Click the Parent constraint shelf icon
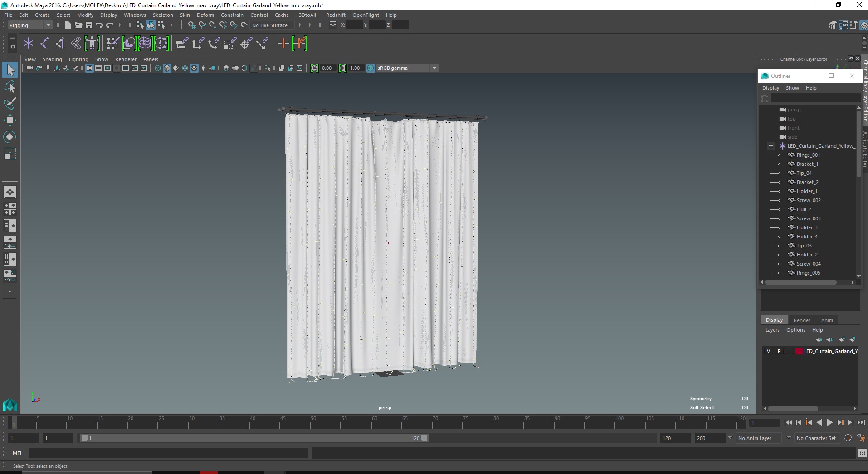The height and width of the screenshot is (474, 868). 182,44
